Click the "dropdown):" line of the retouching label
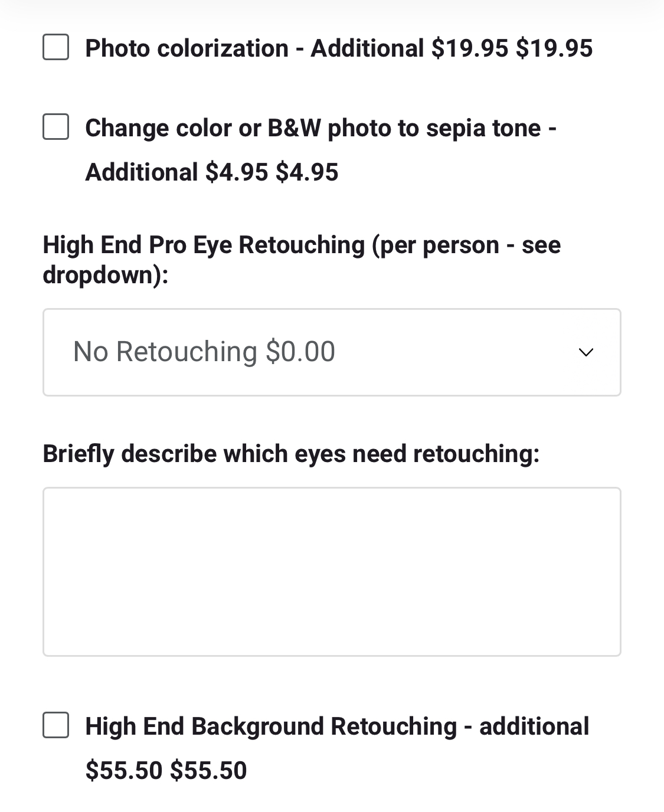The height and width of the screenshot is (812, 664). pyautogui.click(x=106, y=274)
